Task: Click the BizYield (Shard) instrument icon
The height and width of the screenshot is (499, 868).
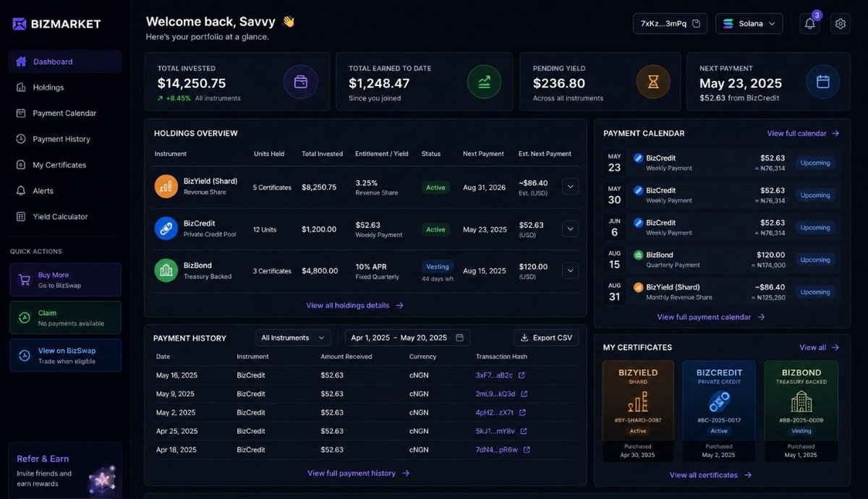Action: click(x=166, y=187)
